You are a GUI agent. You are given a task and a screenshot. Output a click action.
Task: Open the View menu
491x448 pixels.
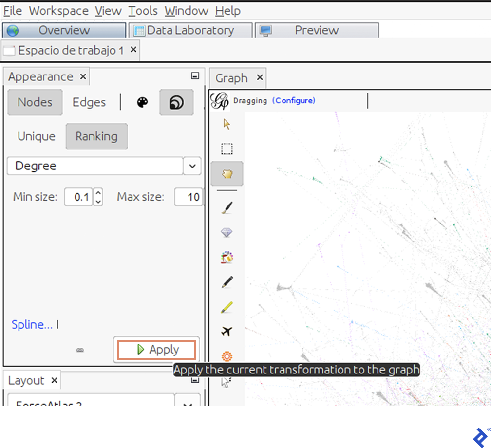pyautogui.click(x=108, y=11)
